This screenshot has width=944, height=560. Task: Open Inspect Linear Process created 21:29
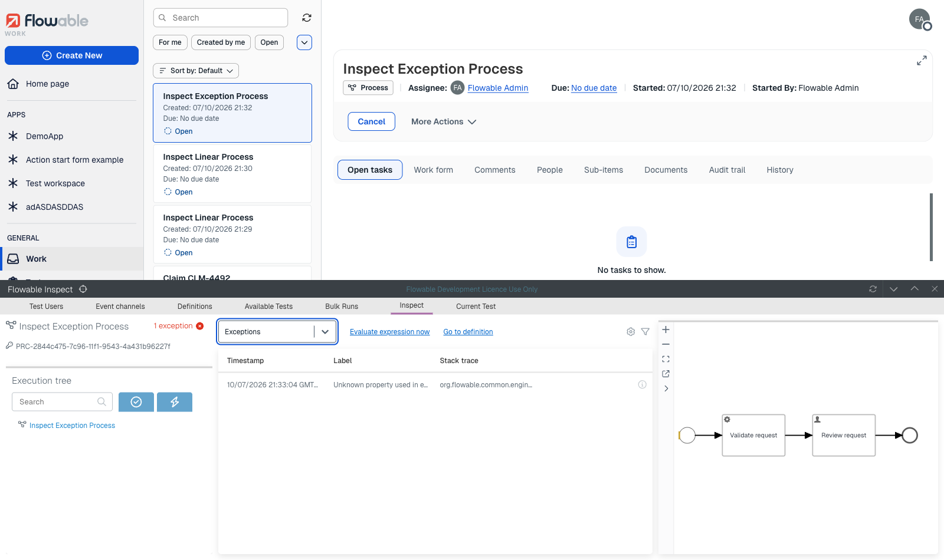(232, 234)
